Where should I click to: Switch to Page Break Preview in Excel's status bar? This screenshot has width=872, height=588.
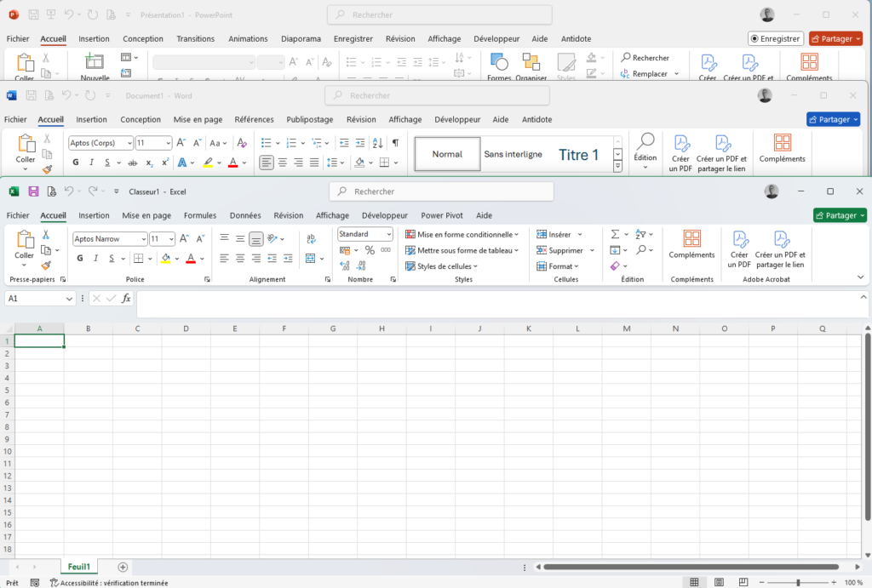[743, 582]
